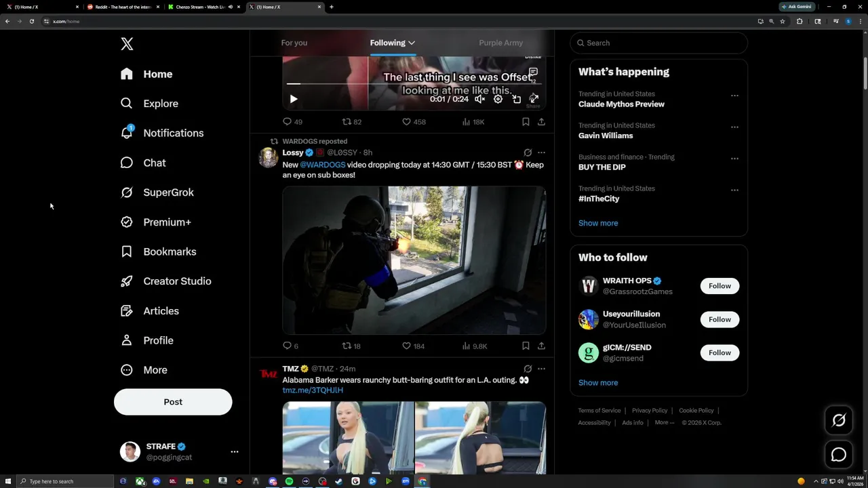The width and height of the screenshot is (868, 488).
Task: Click the X search field
Action: [659, 43]
